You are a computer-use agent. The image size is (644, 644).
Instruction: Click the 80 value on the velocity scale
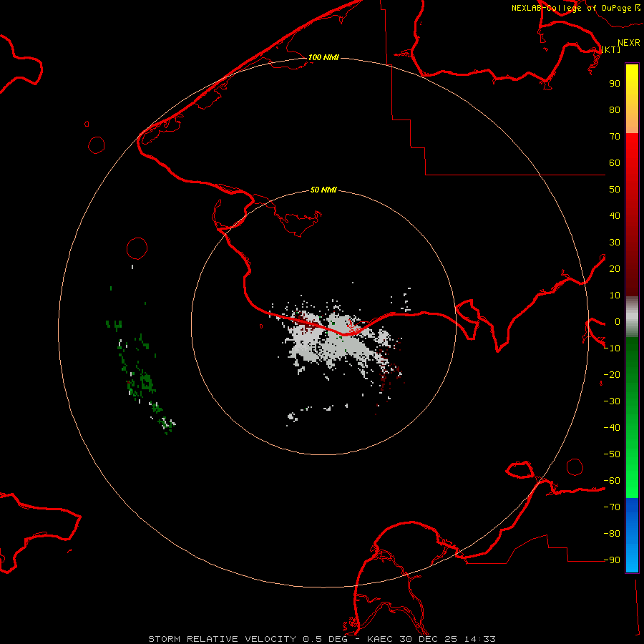pos(615,109)
